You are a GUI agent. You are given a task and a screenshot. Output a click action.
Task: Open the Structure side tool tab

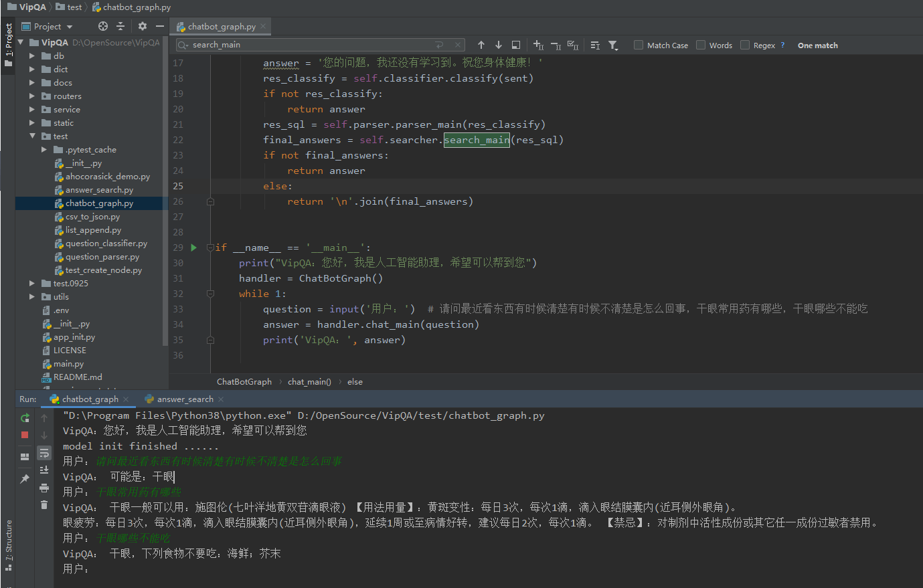(8, 545)
